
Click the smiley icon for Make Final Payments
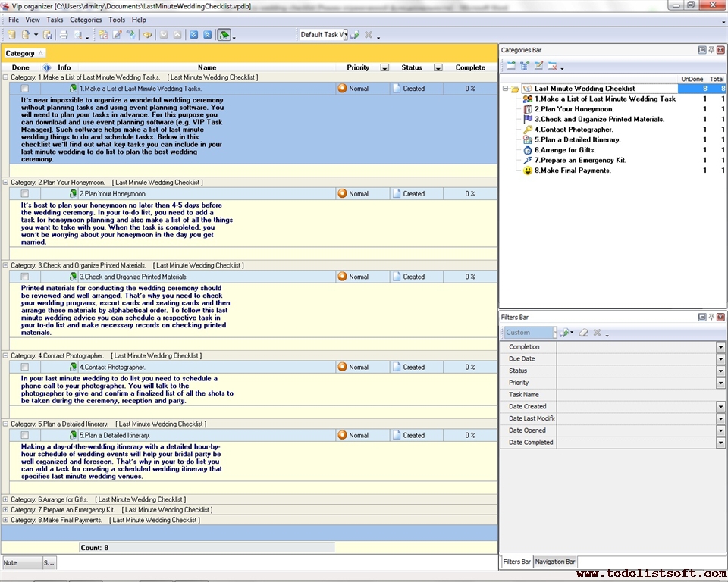click(528, 171)
